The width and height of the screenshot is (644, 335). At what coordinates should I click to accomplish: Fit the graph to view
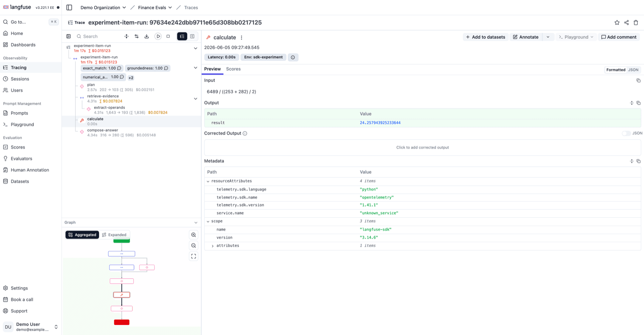click(x=194, y=256)
